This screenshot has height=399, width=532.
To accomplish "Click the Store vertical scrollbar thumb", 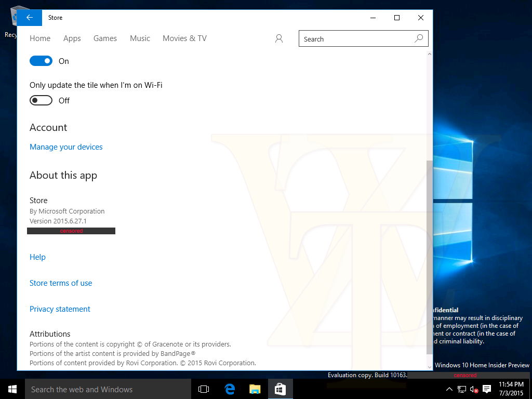I will pyautogui.click(x=430, y=257).
